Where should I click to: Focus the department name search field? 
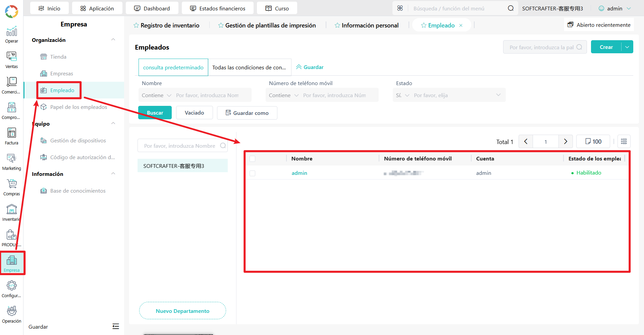[x=182, y=146]
